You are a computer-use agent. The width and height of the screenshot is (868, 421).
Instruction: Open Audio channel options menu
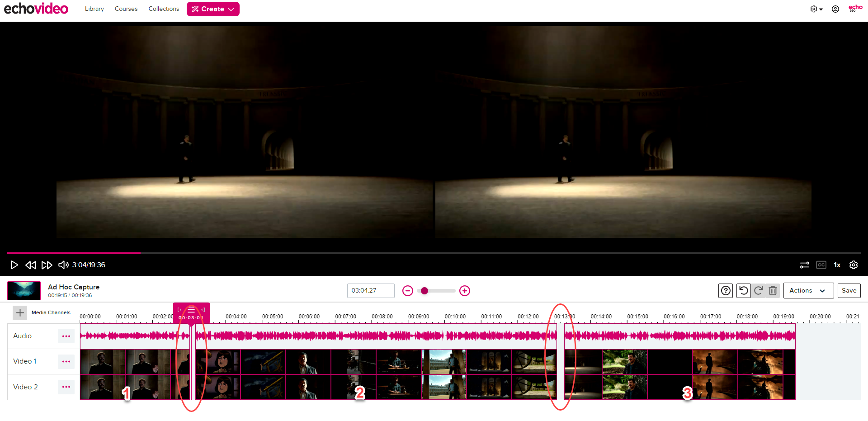pyautogui.click(x=66, y=336)
